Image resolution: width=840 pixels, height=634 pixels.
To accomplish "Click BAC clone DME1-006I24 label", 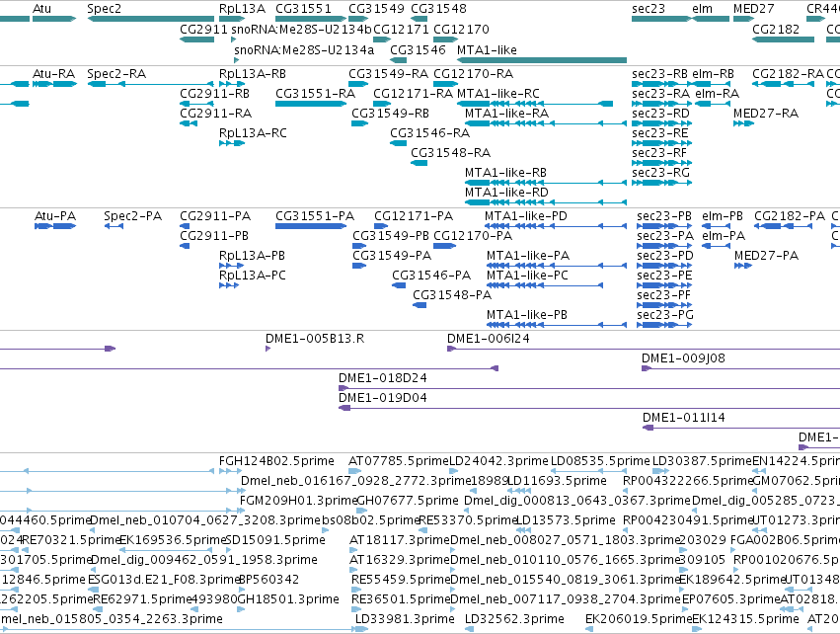I will pos(488,339).
